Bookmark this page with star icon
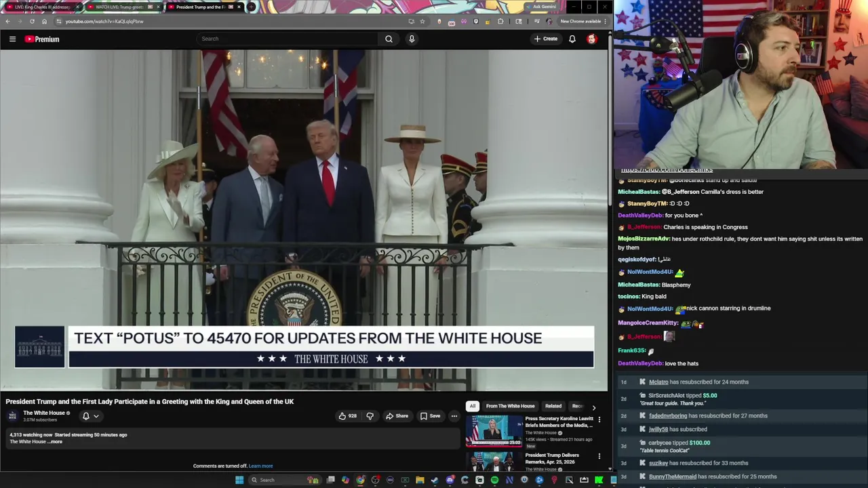 pos(422,21)
